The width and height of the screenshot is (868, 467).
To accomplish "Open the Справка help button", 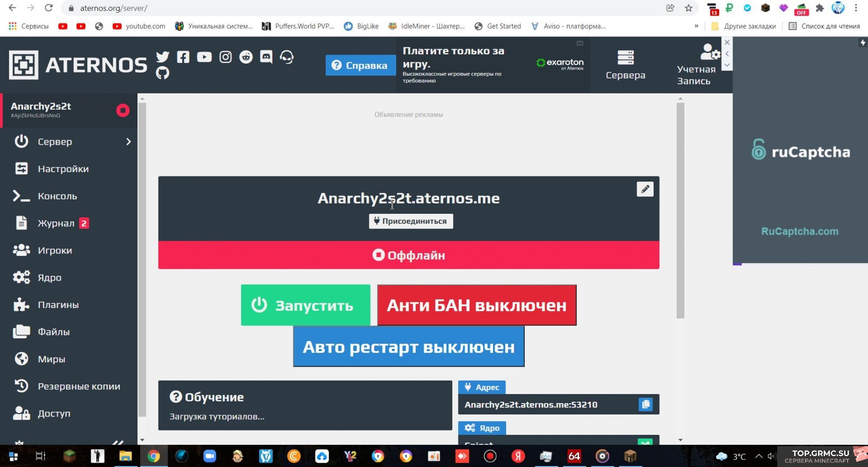I will coord(360,65).
